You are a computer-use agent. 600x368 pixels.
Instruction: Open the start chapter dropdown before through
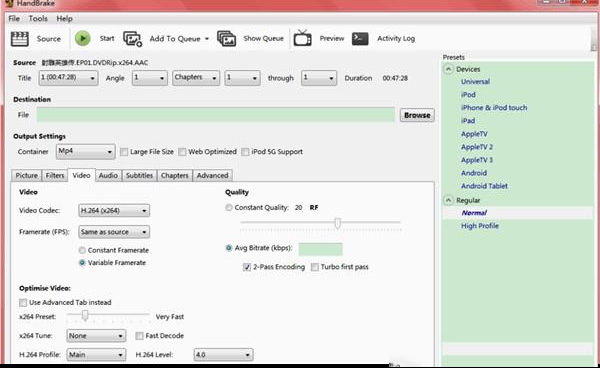(242, 78)
